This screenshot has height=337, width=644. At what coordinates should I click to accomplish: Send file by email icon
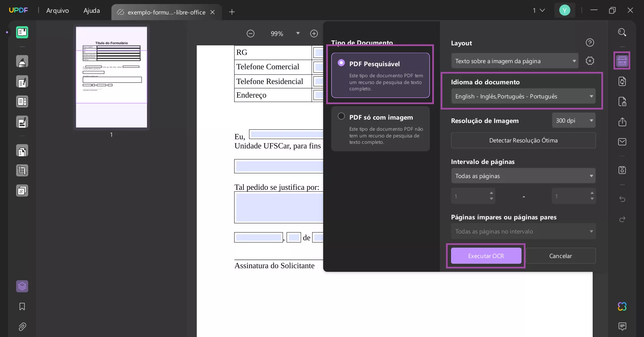pos(622,142)
